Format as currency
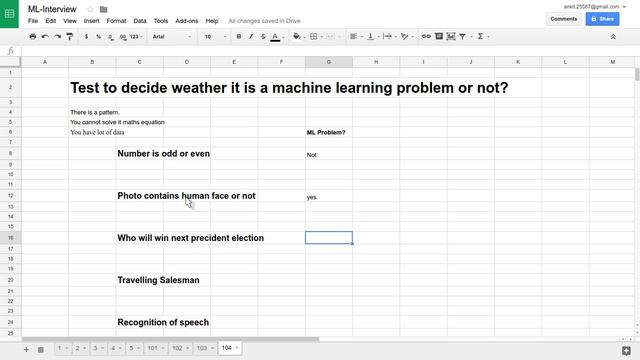 86,37
